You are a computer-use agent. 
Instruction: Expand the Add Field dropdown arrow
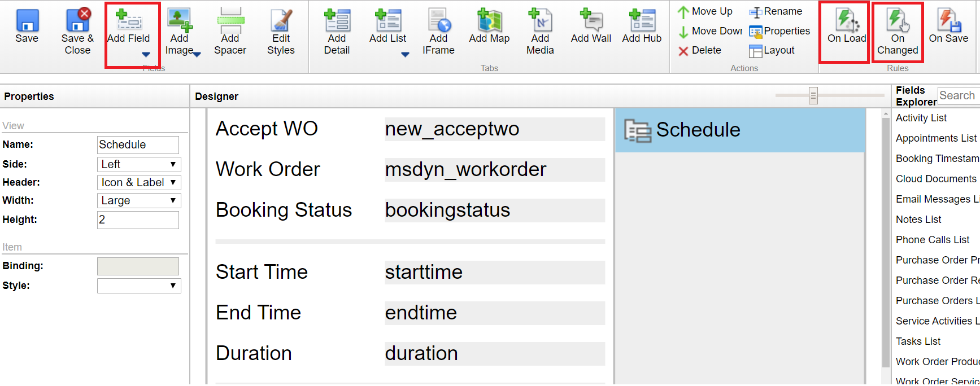pyautogui.click(x=146, y=55)
